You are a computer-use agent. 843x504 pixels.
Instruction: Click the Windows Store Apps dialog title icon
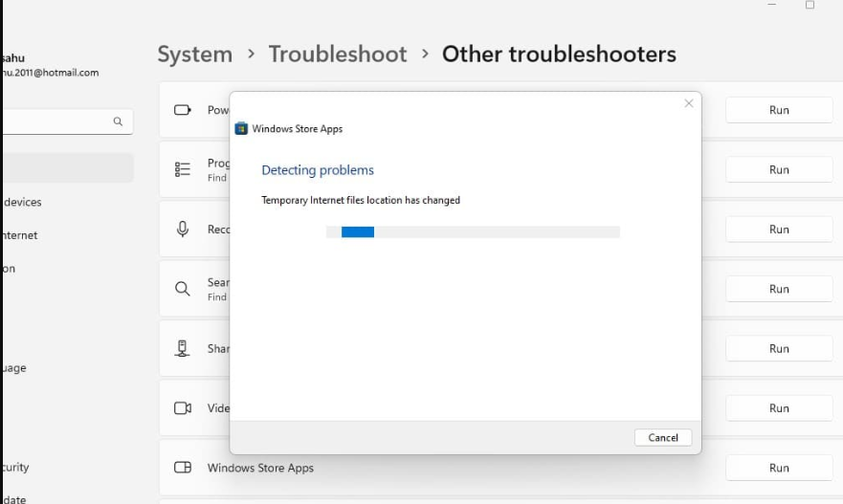[241, 128]
